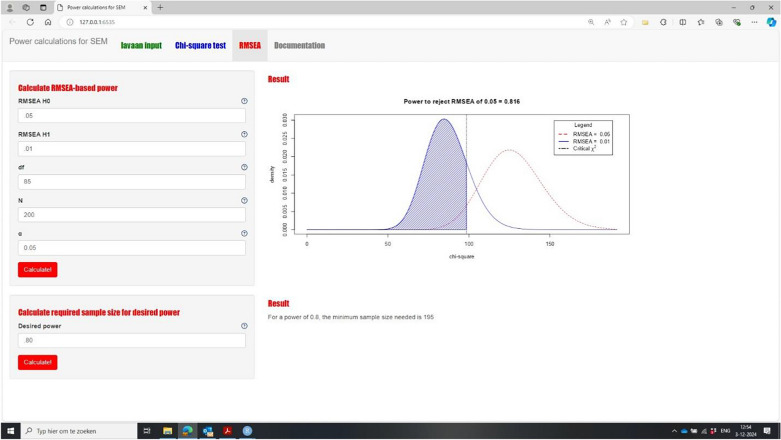Open Adobe Acrobat from taskbar
Viewport: 781px width, 440px height.
pos(228,431)
